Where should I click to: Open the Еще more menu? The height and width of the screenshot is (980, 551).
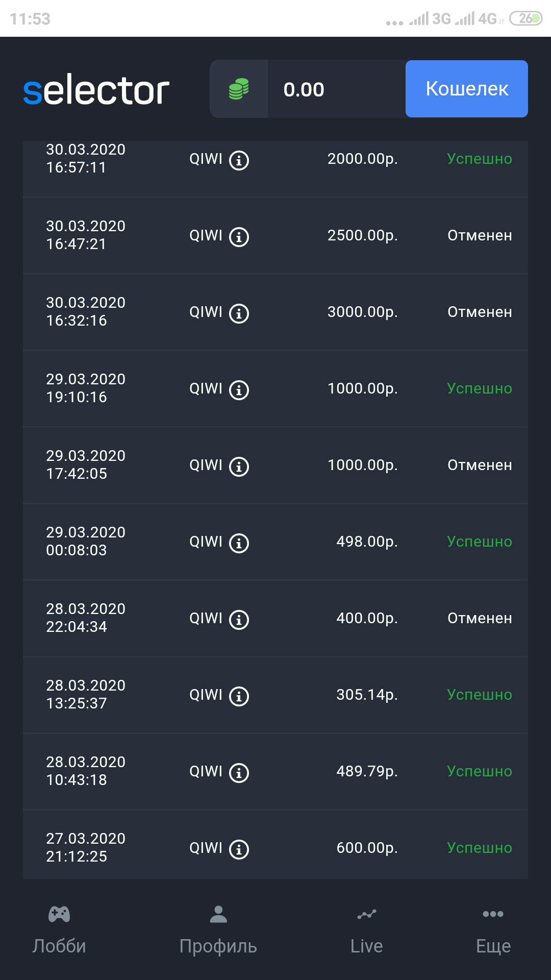(493, 930)
